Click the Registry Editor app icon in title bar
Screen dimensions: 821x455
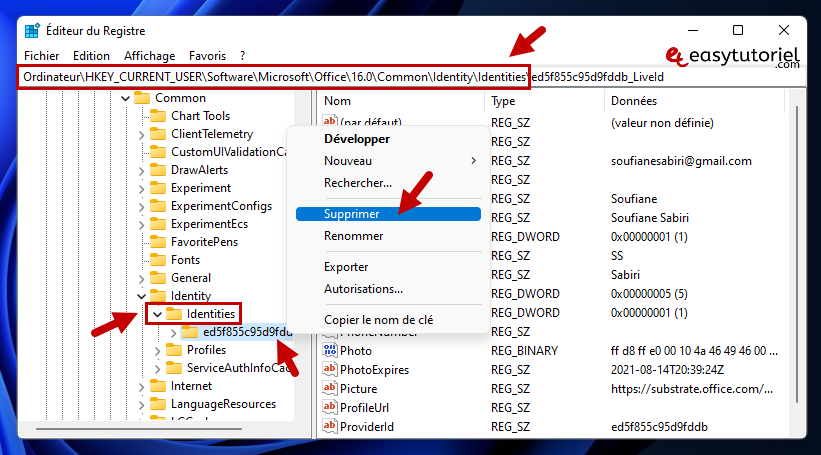32,31
